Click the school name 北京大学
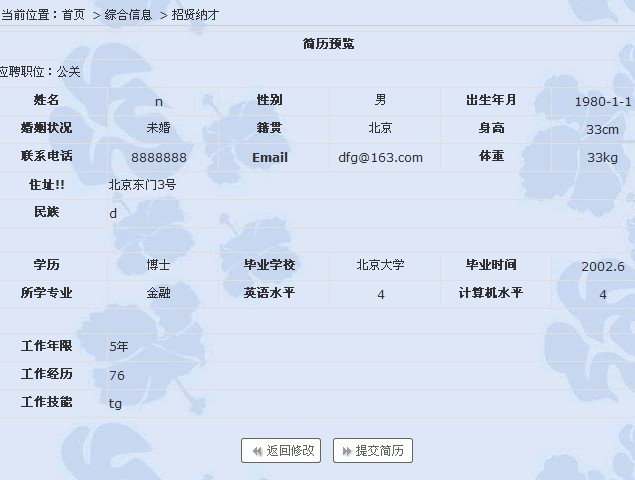635x480 pixels. [380, 266]
